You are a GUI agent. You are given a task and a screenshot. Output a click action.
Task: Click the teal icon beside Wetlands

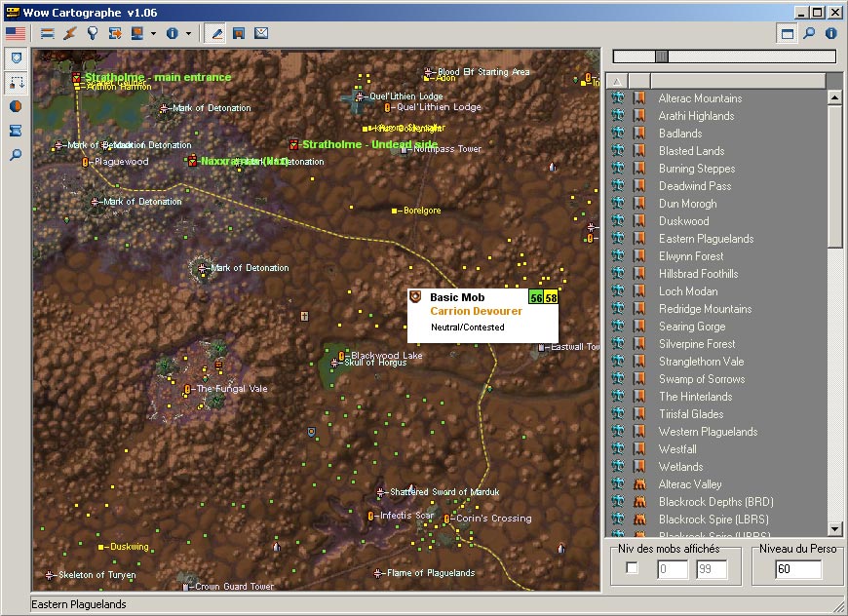point(618,466)
